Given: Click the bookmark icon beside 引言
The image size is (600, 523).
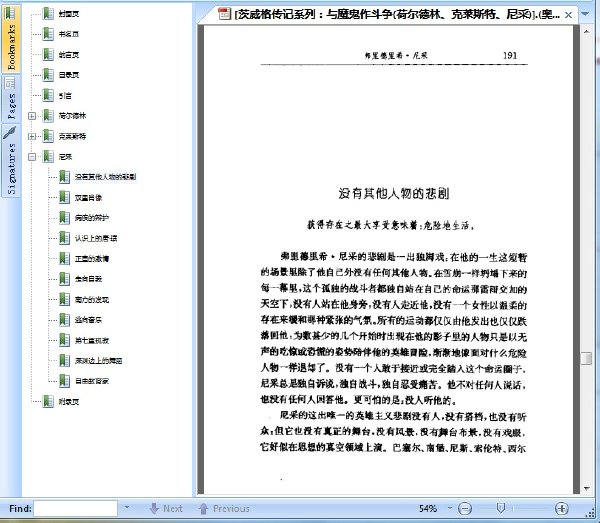Looking at the screenshot, I should tap(48, 95).
